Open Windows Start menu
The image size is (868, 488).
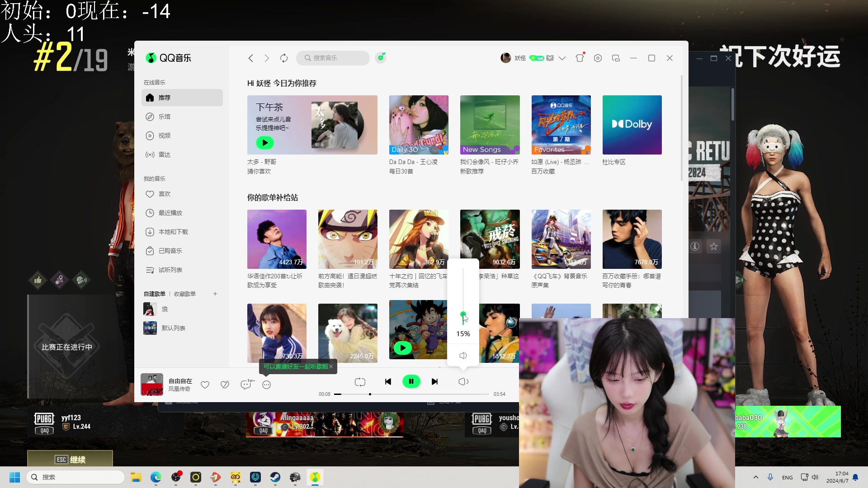(x=14, y=477)
